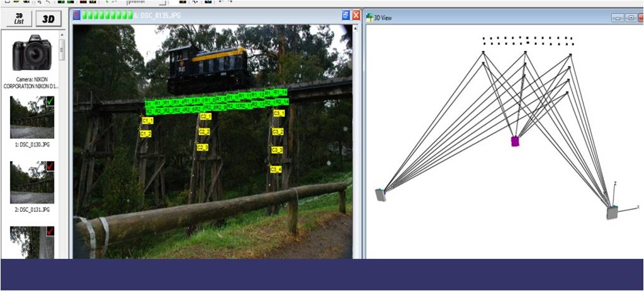
Task: Select the Nikon camera icon
Action: click(x=31, y=53)
